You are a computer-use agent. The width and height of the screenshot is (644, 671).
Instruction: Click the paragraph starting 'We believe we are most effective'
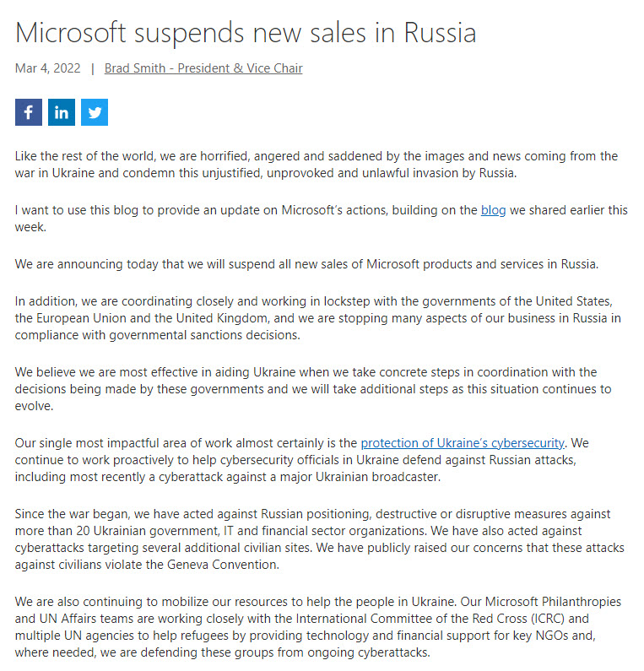point(313,389)
